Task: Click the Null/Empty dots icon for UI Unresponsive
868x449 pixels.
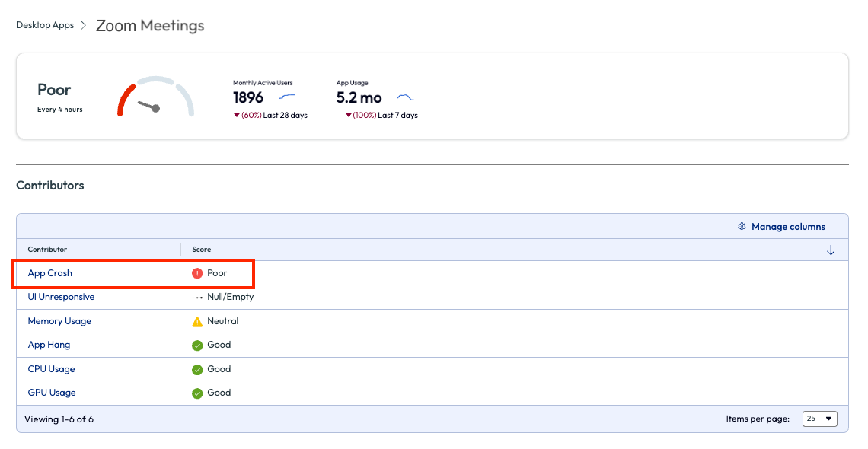Action: tap(199, 298)
